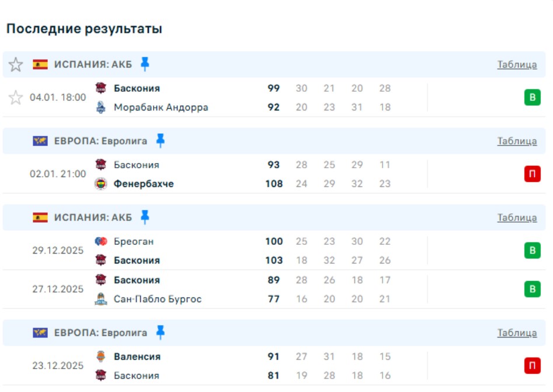The height and width of the screenshot is (392, 553).
Task: Open Таблица link for first Евролига section
Action: point(517,141)
